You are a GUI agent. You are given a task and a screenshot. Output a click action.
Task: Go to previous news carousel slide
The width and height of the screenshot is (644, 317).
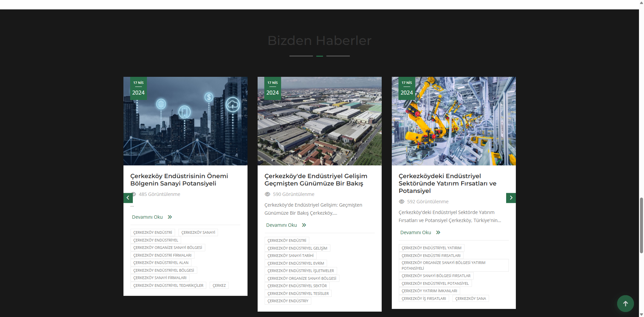(x=128, y=198)
